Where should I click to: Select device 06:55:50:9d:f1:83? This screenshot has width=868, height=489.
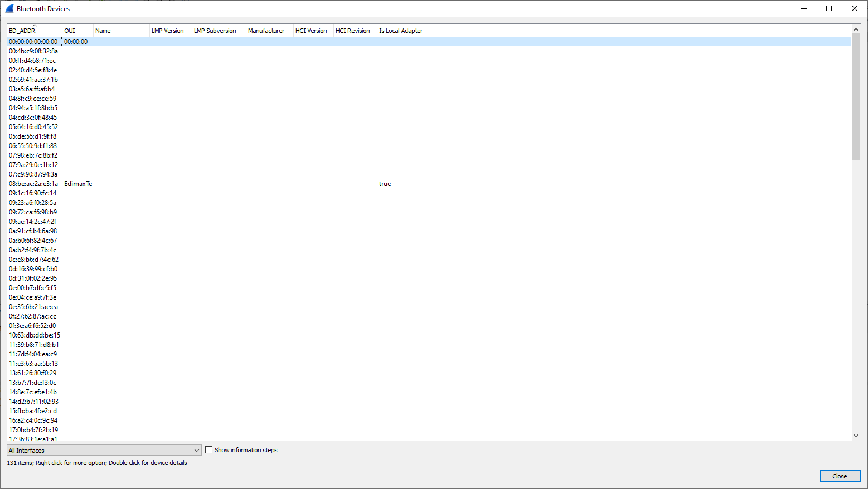33,146
